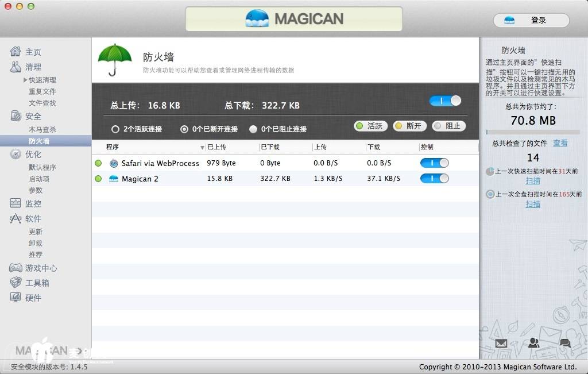This screenshot has width=588, height=374.
Task: Click the envelope mail icon at bottom right
Action: coord(501,344)
